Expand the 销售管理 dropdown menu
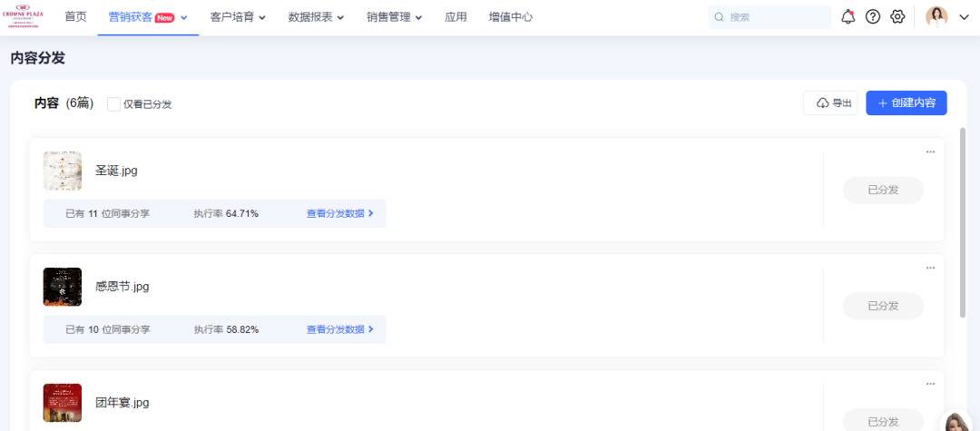This screenshot has width=980, height=431. [x=395, y=17]
